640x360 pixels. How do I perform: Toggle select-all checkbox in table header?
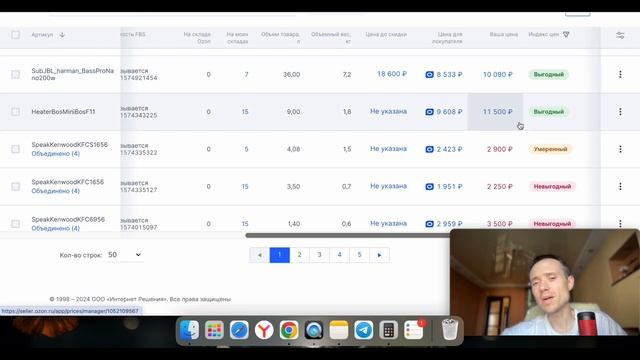[16, 35]
